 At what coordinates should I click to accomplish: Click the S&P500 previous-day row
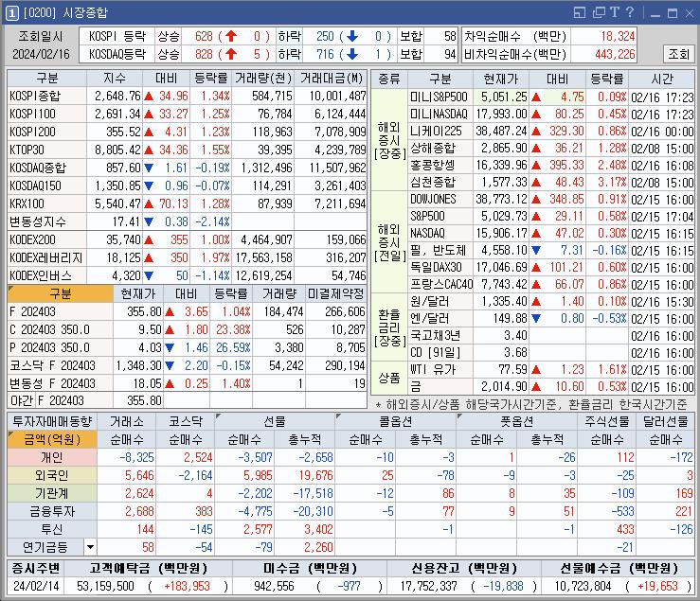pos(551,217)
